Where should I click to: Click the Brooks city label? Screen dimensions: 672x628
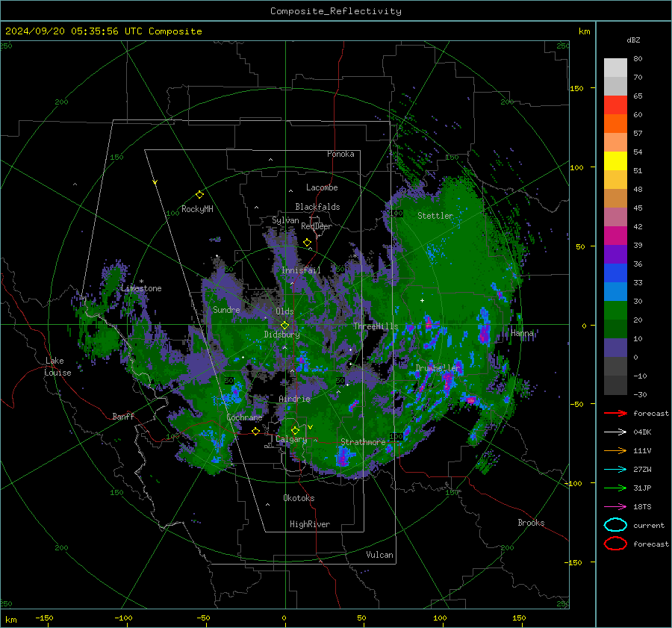(x=531, y=523)
